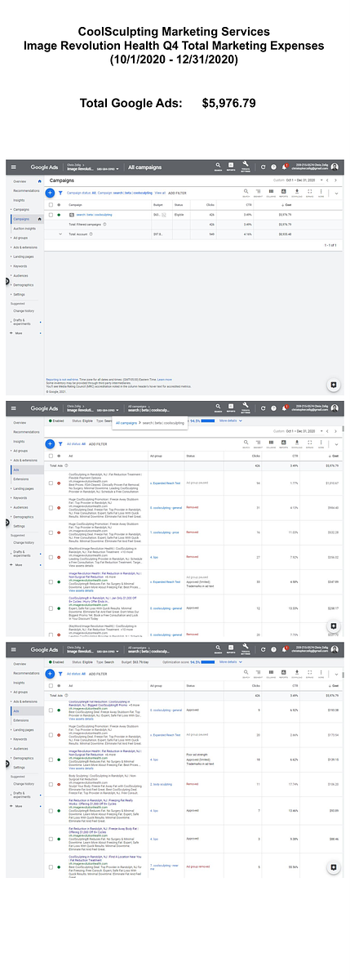Open Columns icon in Campaigns table toolbar
350x980 pixels.
[x=271, y=194]
